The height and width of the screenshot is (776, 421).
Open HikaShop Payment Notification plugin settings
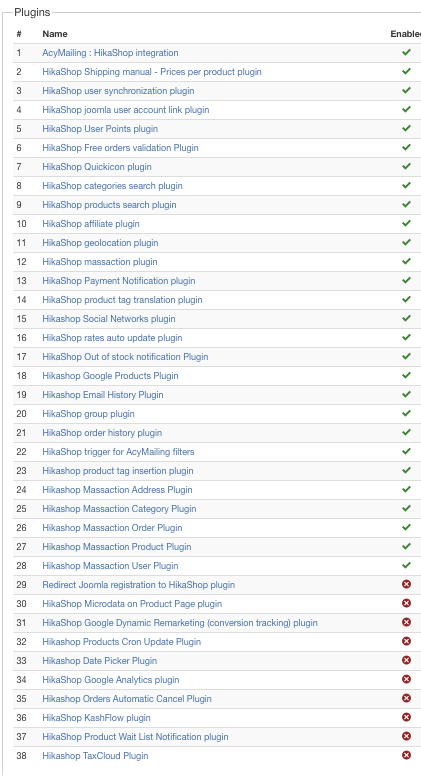point(119,281)
